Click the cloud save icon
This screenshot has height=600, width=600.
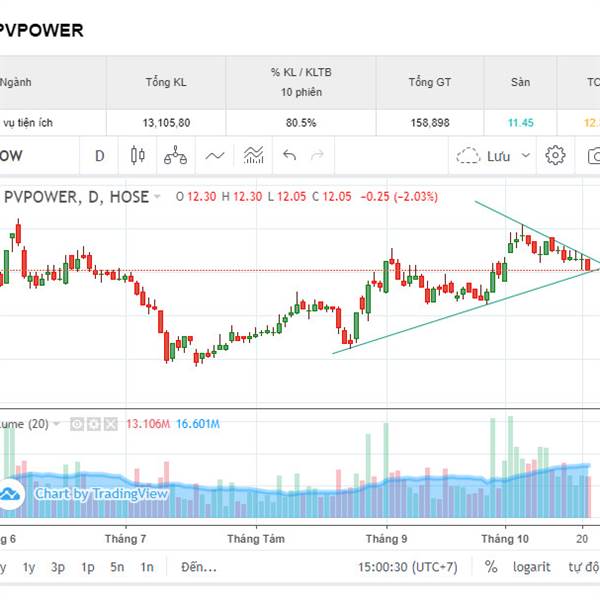click(x=468, y=156)
